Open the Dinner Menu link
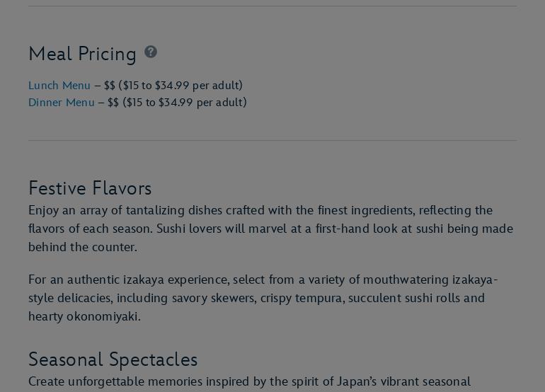Viewport: 545px width, 392px height. [x=62, y=103]
